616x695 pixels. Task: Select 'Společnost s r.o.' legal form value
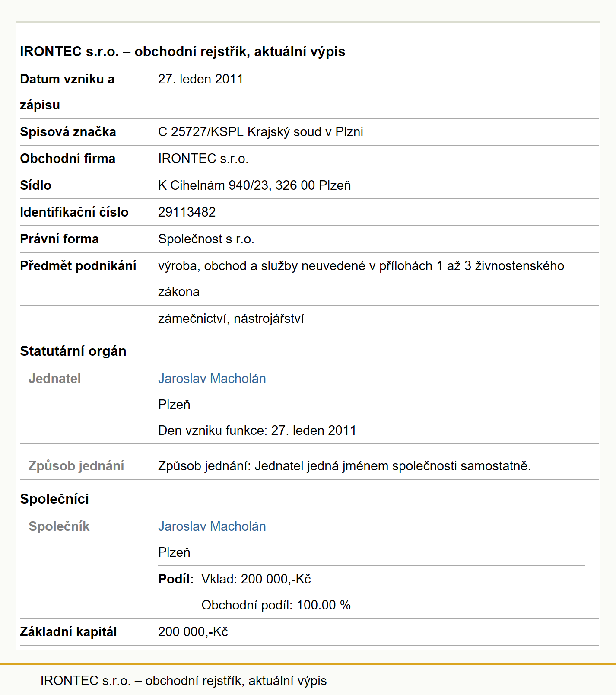206,239
